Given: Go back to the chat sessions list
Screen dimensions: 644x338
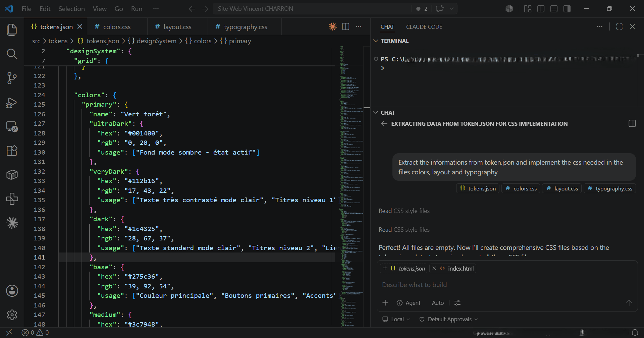Looking at the screenshot, I should pos(384,124).
